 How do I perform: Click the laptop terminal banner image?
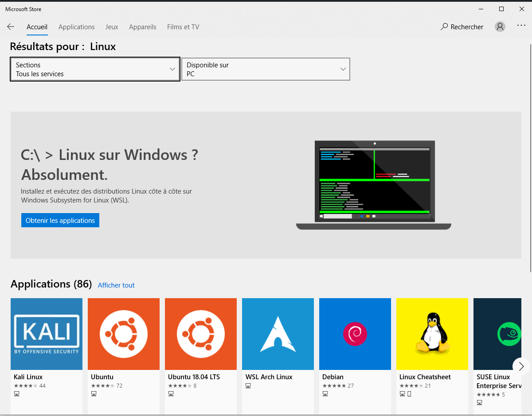[374, 185]
